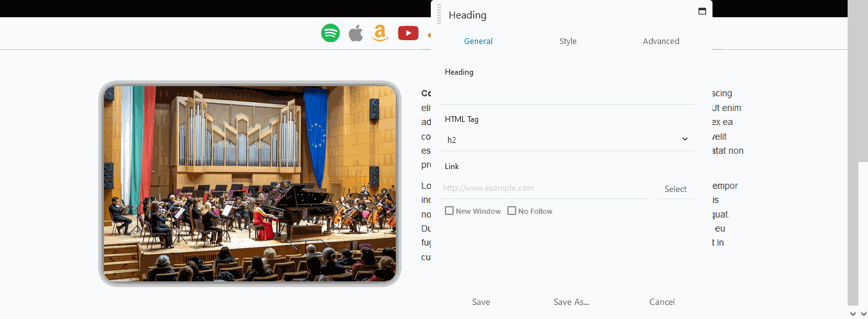Open the Spotify icon link
Viewport: 868px width, 319px height.
(330, 33)
